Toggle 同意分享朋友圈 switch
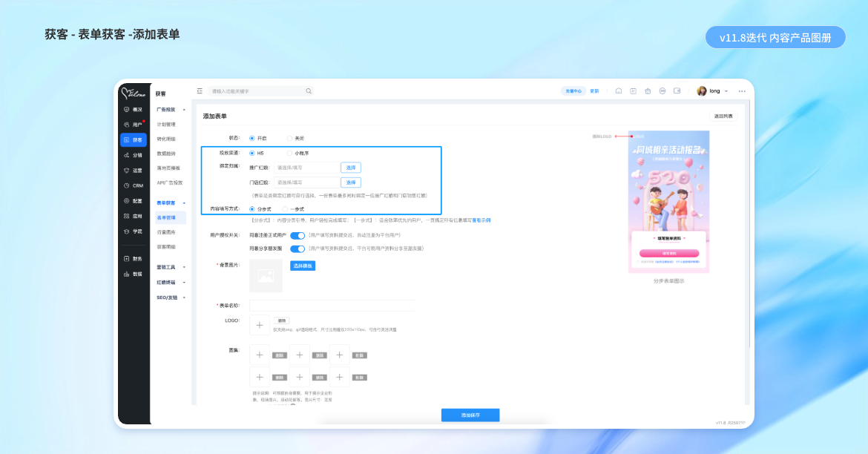 297,249
